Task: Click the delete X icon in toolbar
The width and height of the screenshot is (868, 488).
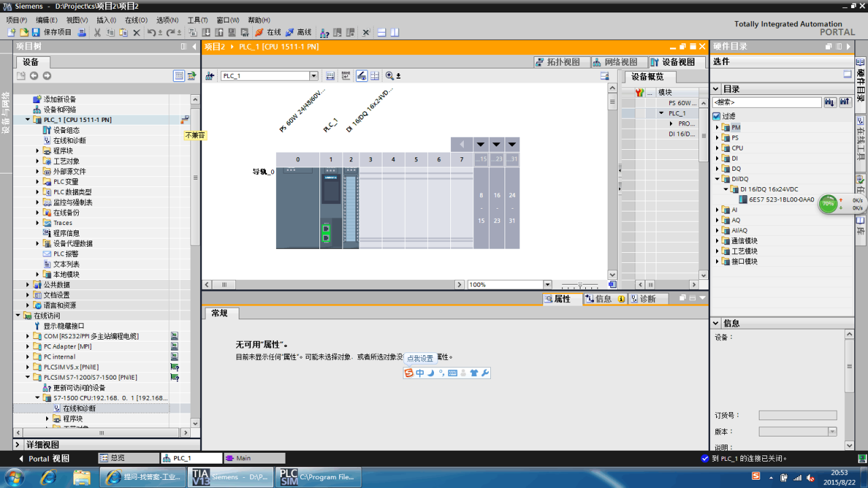Action: (136, 32)
